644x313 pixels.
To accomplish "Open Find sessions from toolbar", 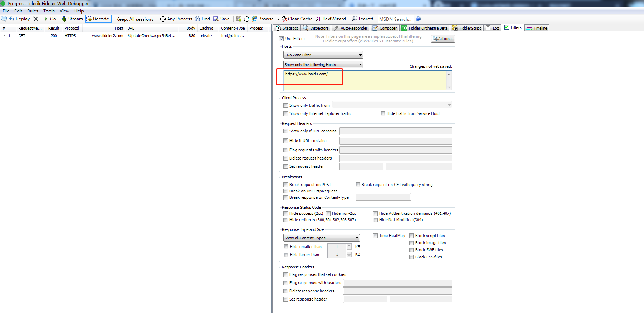I will (x=202, y=19).
